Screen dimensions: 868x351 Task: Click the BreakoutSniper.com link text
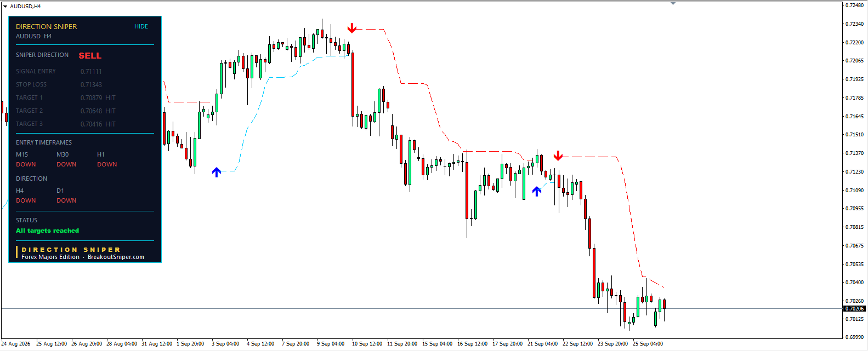point(116,257)
